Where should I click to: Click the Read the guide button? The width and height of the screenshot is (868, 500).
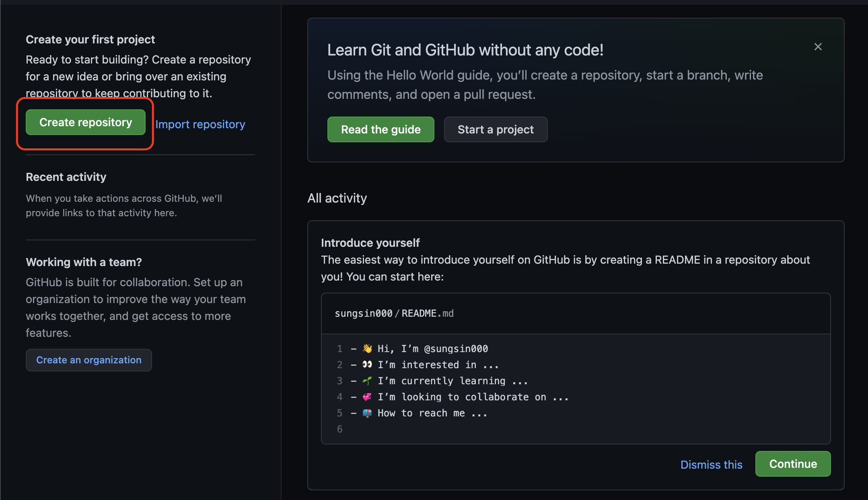(x=381, y=129)
